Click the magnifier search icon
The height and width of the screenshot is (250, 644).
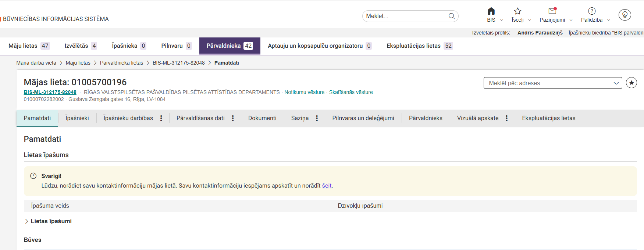click(452, 16)
